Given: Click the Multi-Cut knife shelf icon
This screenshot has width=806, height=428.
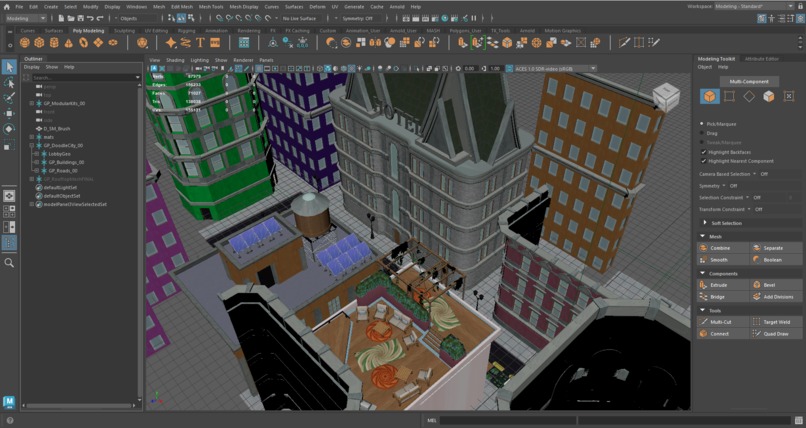Looking at the screenshot, I should [624, 43].
